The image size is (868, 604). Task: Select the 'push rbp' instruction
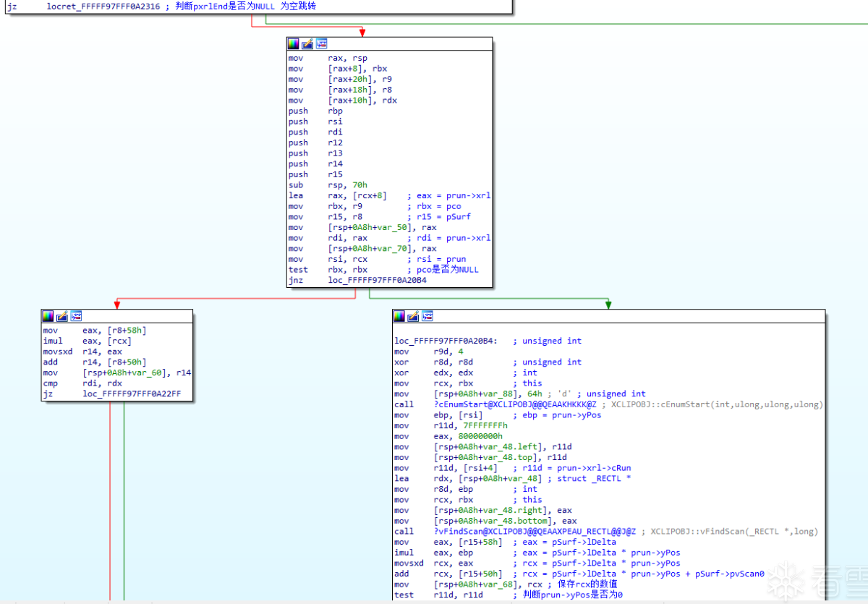[315, 111]
